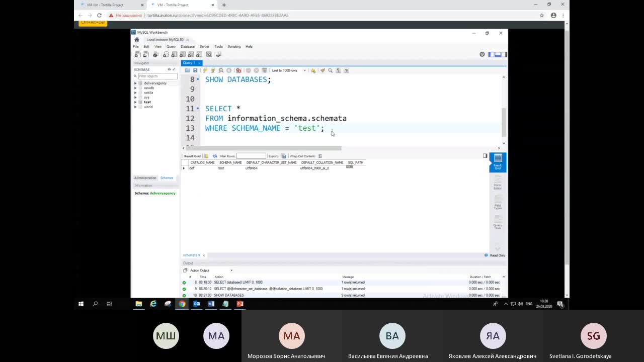The width and height of the screenshot is (644, 362).
Task: Click the Filter objects search field
Action: coord(157,76)
